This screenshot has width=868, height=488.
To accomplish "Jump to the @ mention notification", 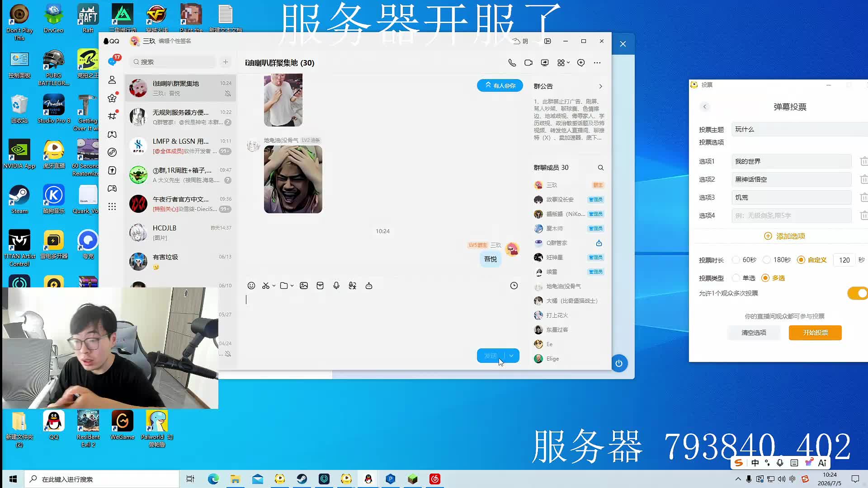I will 500,85.
